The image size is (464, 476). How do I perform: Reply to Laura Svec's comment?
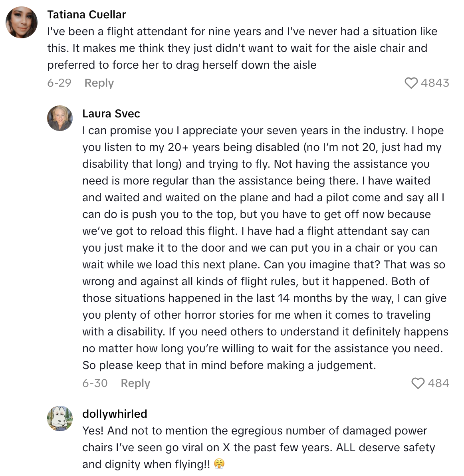click(135, 383)
